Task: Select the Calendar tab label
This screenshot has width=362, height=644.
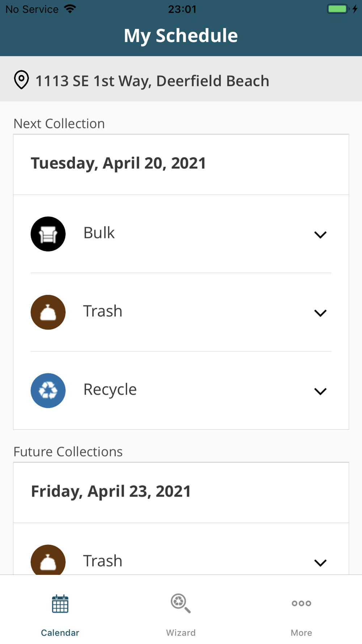Action: (x=60, y=633)
